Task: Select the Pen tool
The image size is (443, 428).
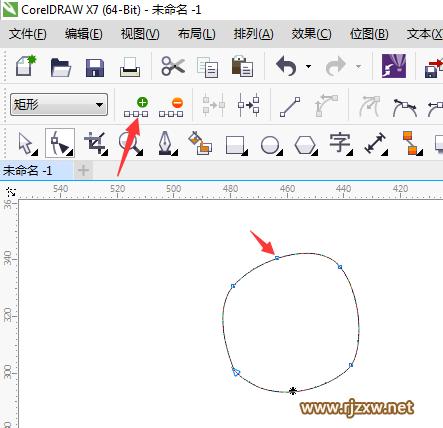Action: (166, 143)
